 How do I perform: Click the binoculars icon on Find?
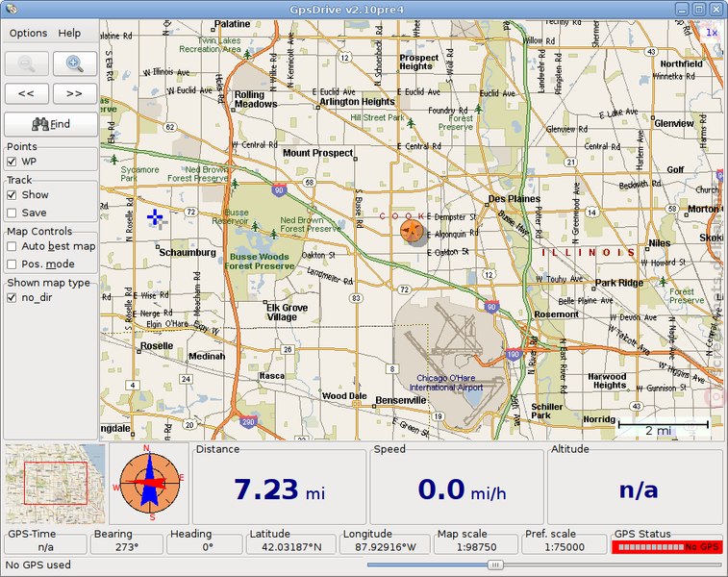tap(40, 124)
